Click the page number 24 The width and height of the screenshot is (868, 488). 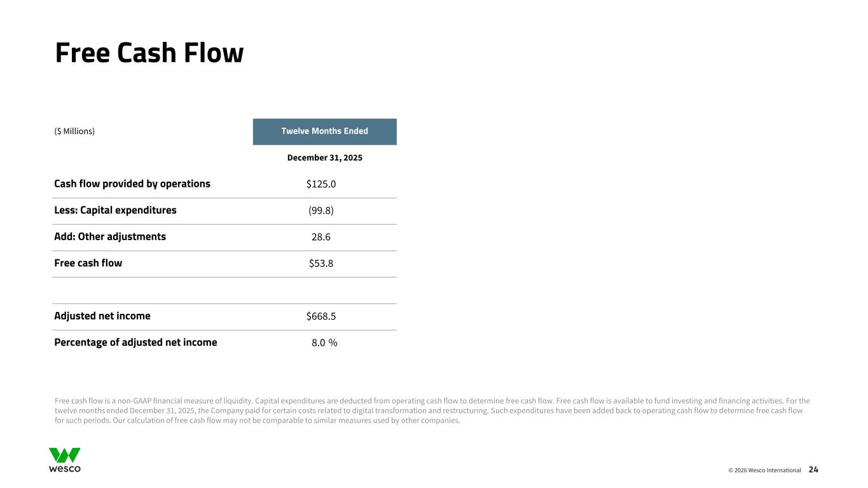click(x=813, y=470)
